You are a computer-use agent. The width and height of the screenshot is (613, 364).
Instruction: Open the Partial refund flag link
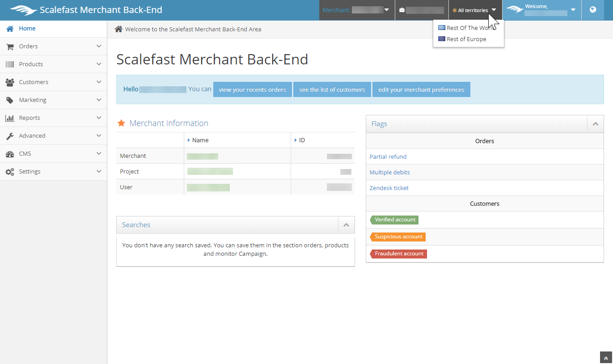pyautogui.click(x=388, y=157)
